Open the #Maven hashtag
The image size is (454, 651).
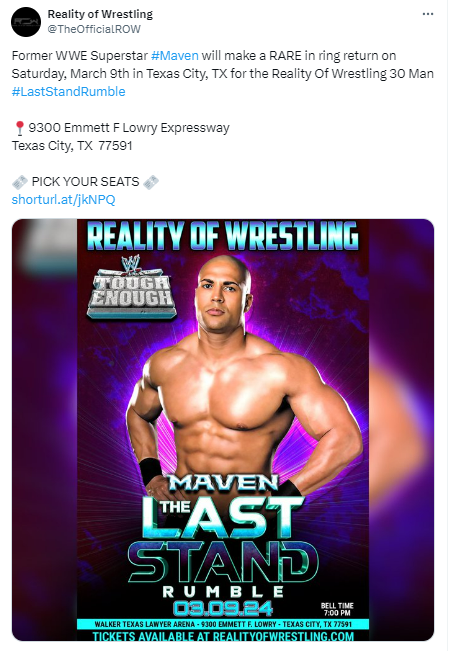175,56
